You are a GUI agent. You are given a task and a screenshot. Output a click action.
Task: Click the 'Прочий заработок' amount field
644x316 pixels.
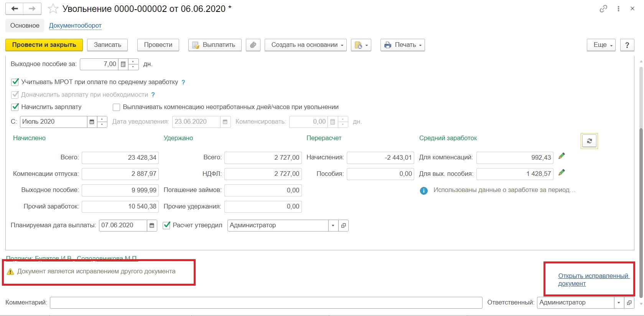coord(120,207)
